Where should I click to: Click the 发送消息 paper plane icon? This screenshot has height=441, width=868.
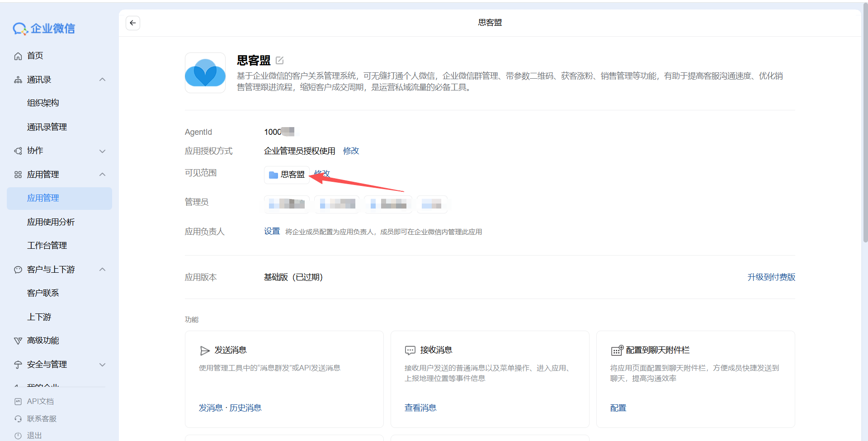pos(205,351)
